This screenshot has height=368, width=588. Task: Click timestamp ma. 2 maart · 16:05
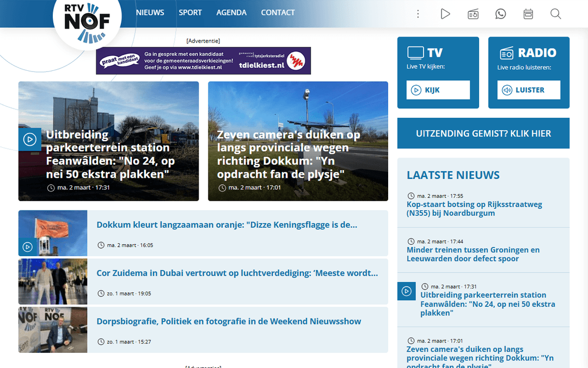[x=130, y=245]
